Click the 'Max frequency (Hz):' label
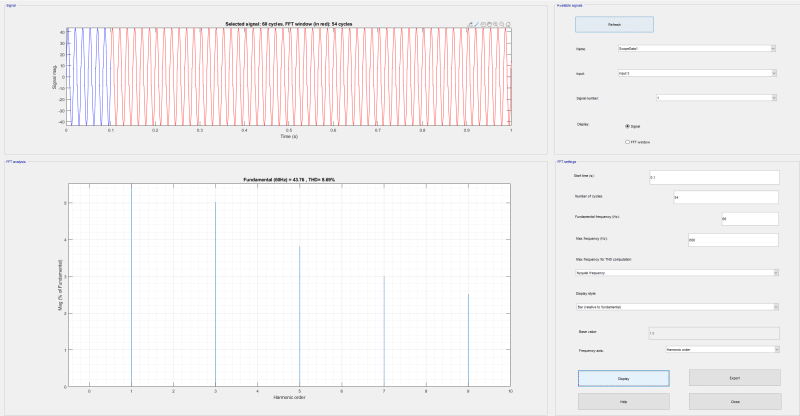The height and width of the screenshot is (416, 800). pos(591,238)
